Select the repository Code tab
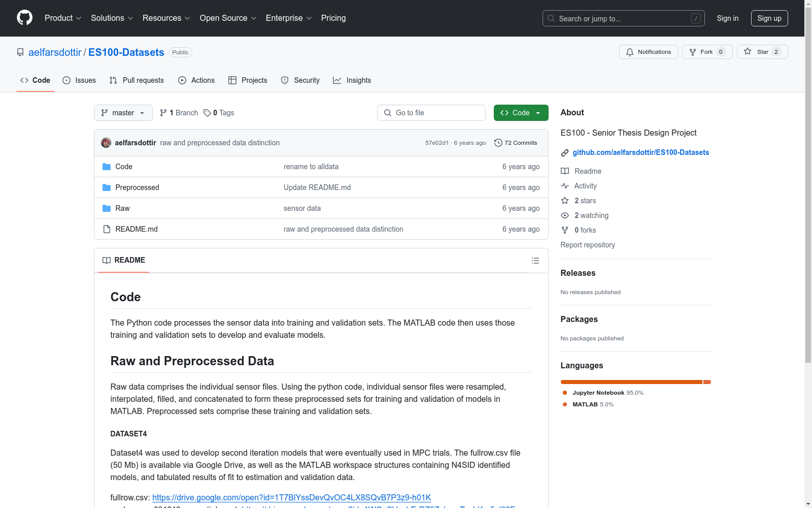 pyautogui.click(x=36, y=80)
